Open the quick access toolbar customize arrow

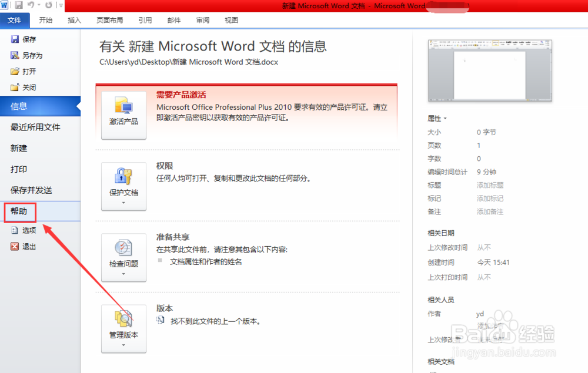[61, 5]
